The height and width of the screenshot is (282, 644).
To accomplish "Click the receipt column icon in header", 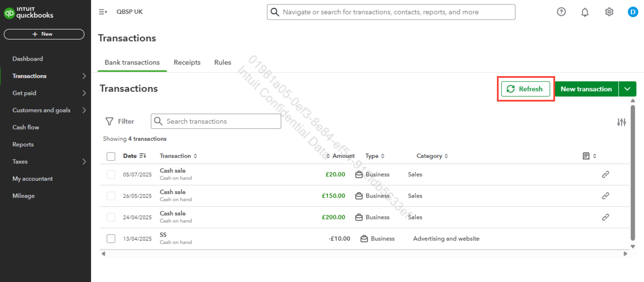I will pos(586,156).
